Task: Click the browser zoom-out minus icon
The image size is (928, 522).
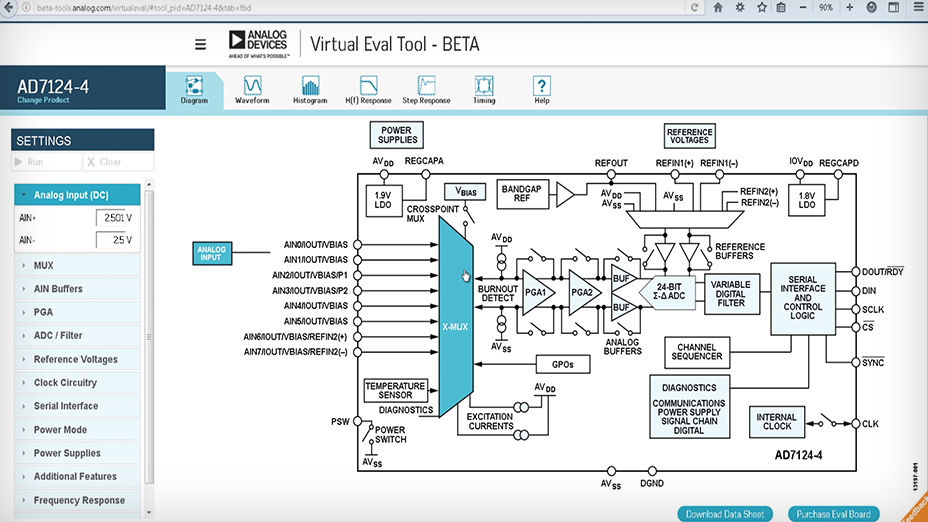Action: (803, 8)
